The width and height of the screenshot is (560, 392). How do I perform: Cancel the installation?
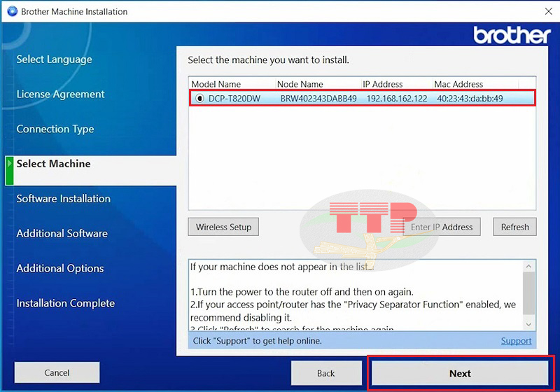pos(57,372)
